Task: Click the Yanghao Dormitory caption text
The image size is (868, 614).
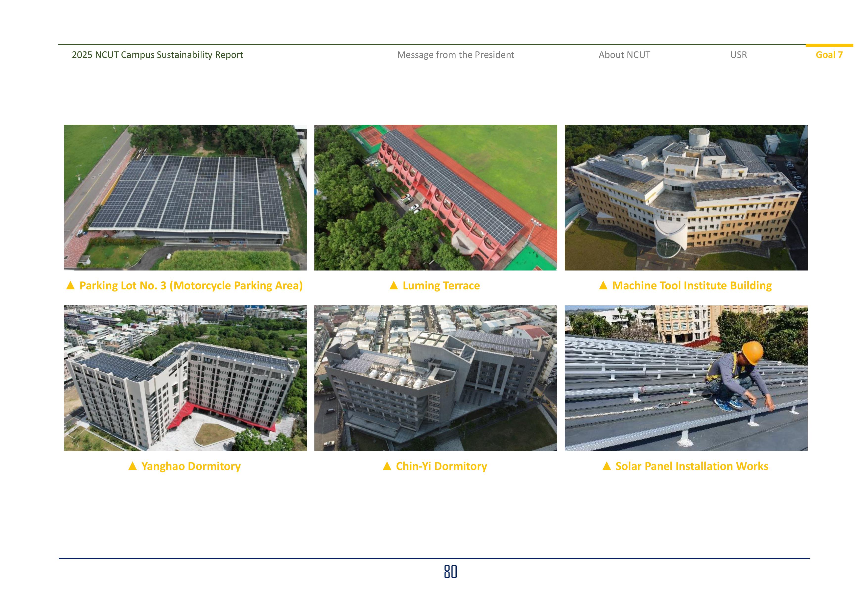Action: 191,466
